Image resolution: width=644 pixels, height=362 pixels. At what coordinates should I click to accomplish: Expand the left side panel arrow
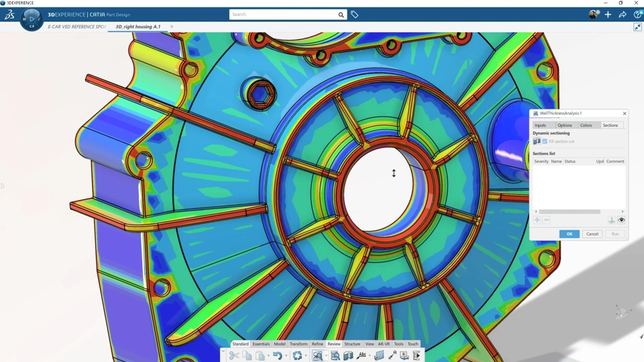pyautogui.click(x=3, y=186)
